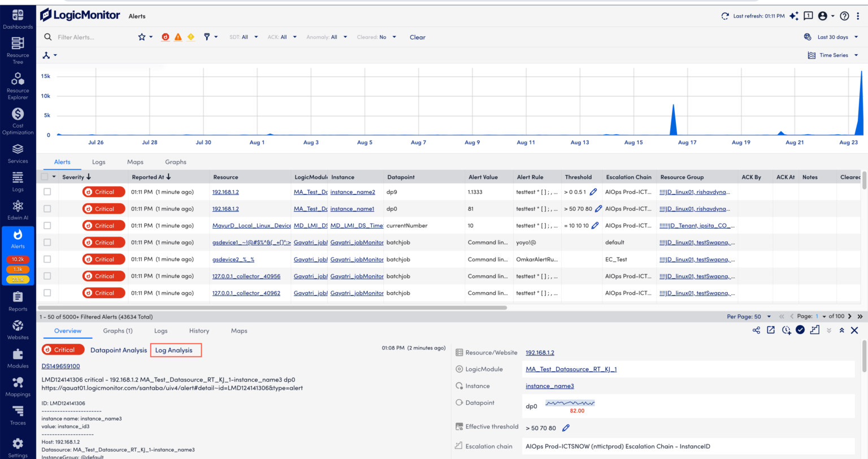Viewport: 868px width, 459px height.
Task: Open the Log Analysis tab in the overview
Action: tap(176, 350)
